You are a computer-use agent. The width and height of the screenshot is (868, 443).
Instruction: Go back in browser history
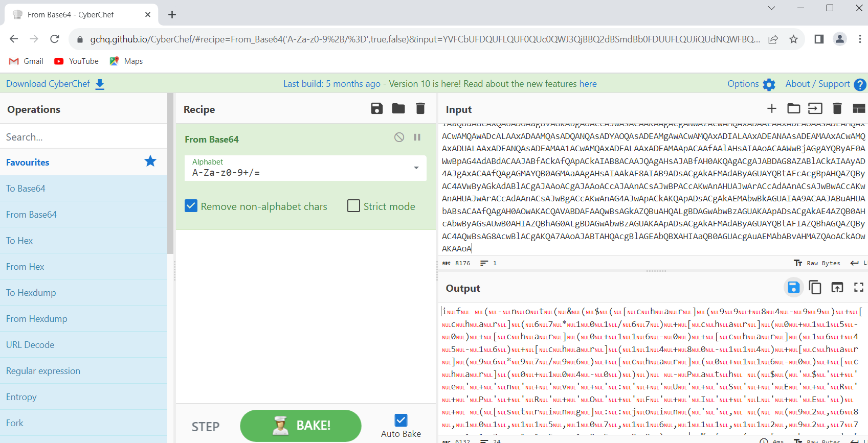tap(14, 39)
